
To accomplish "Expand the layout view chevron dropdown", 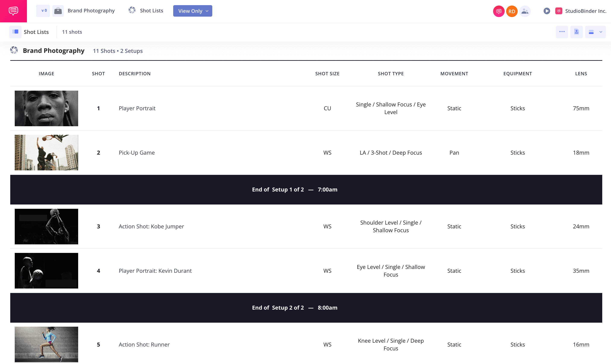I will (x=601, y=32).
